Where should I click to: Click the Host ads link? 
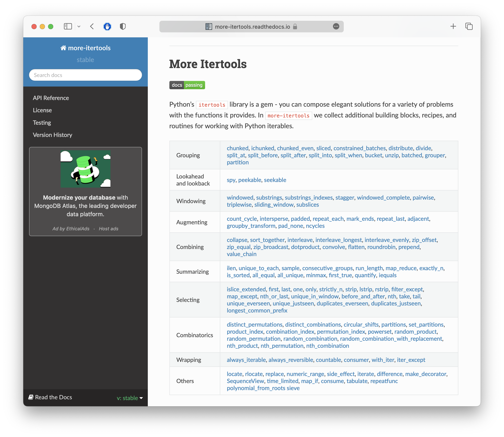[109, 229]
